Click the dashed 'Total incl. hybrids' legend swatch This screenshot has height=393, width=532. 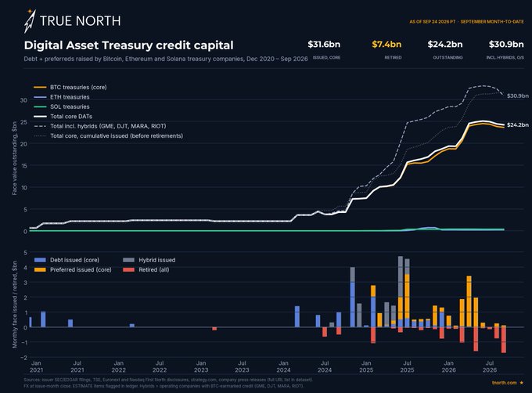40,126
